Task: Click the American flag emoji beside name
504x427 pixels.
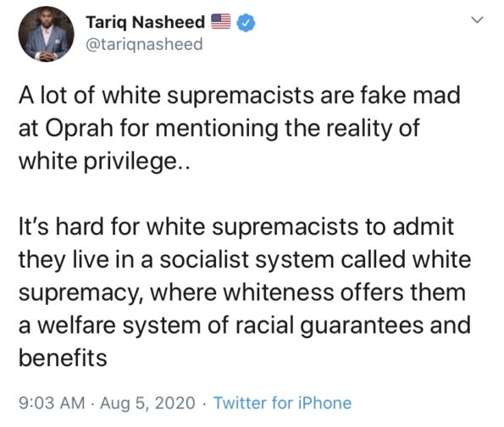Action: pos(221,21)
